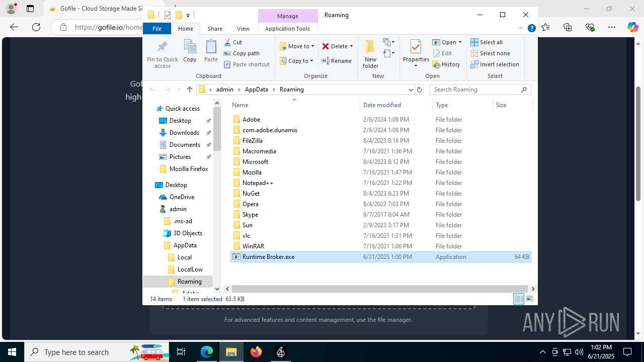
Task: Click the AppData breadcrumb in the address bar
Action: (x=257, y=89)
